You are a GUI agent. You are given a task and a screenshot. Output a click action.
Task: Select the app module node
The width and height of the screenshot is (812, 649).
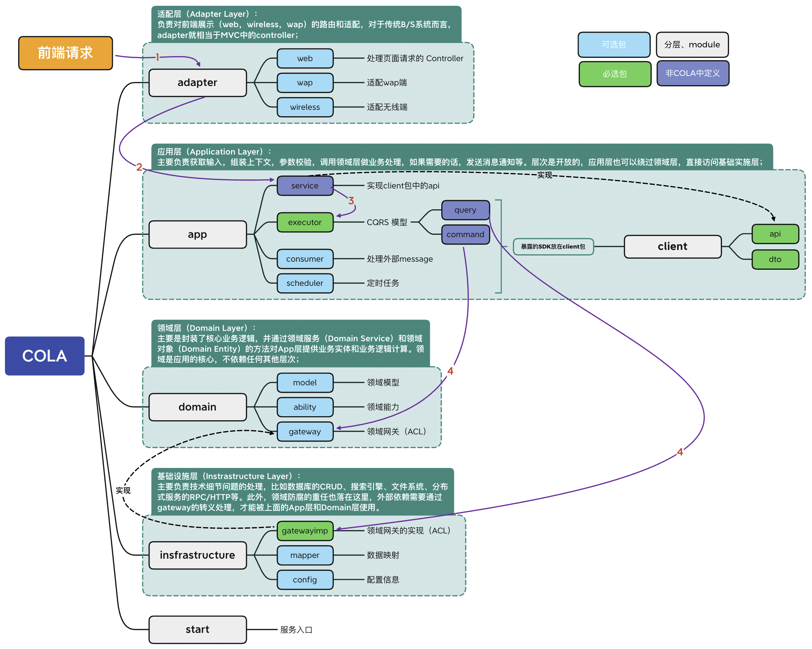click(197, 234)
